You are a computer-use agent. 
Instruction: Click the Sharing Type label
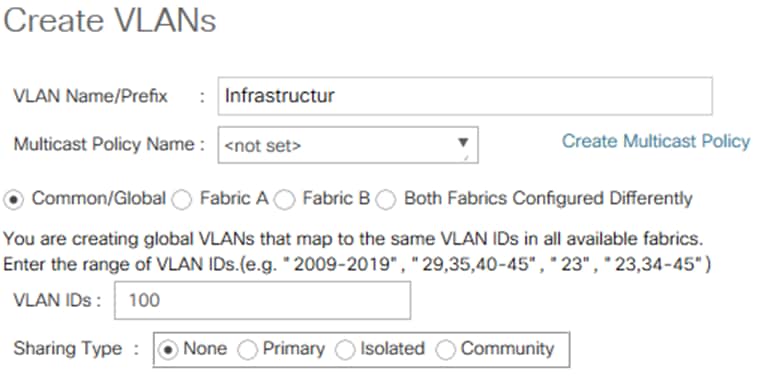(68, 348)
